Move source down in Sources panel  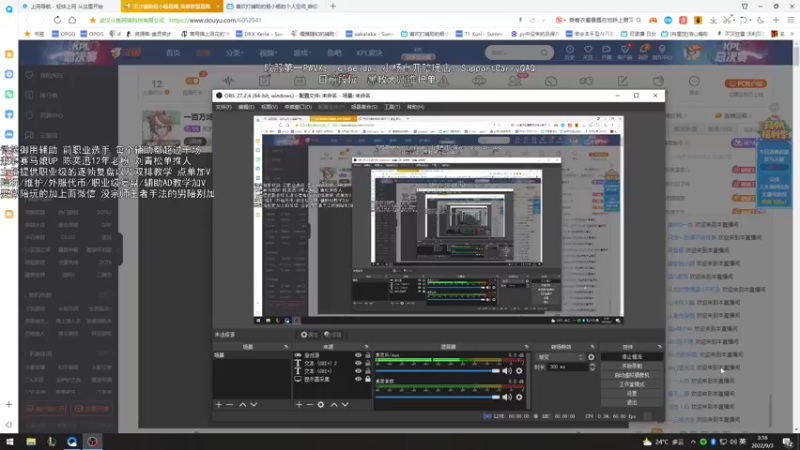click(345, 405)
